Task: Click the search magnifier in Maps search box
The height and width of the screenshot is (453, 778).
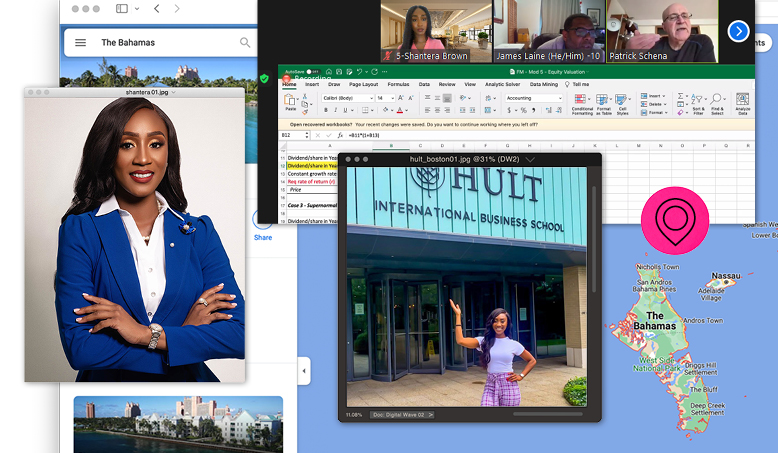Action: click(x=245, y=43)
